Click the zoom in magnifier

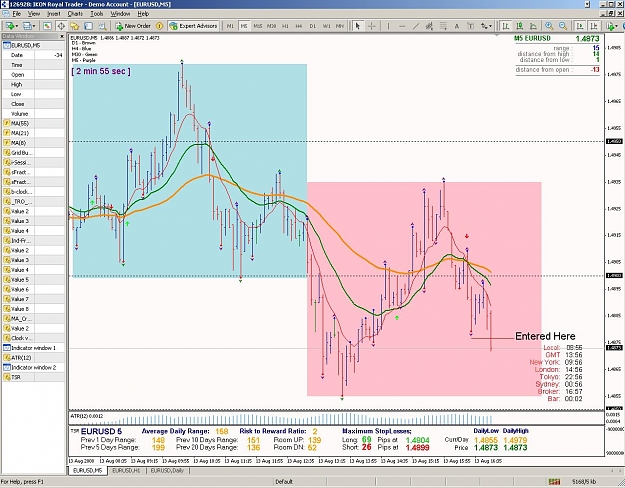coord(549,26)
